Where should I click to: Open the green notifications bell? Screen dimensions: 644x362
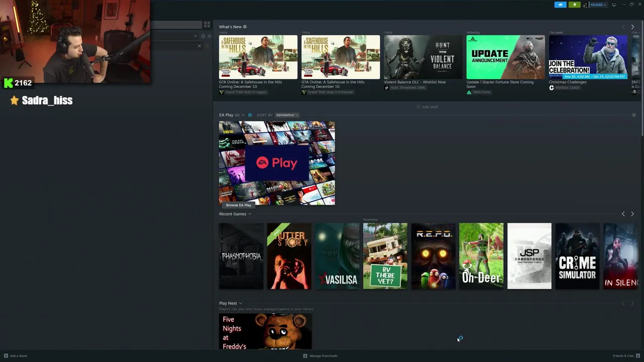(x=574, y=5)
